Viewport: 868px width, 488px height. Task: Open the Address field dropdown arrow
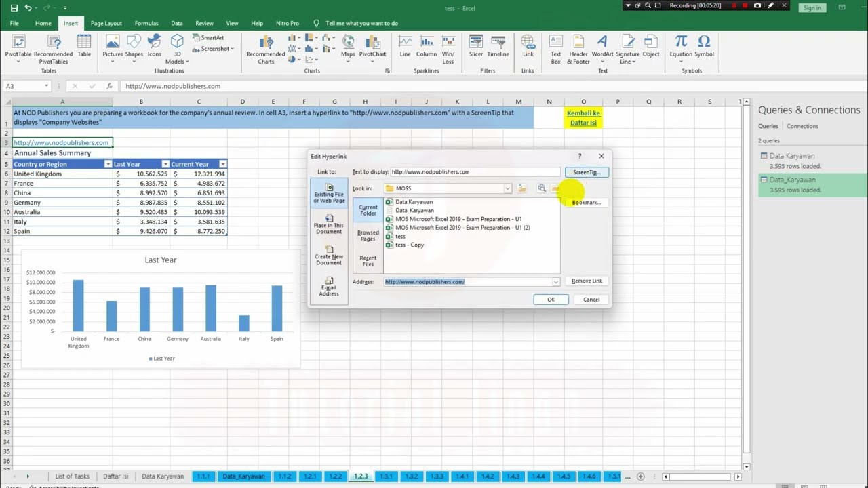pos(556,281)
